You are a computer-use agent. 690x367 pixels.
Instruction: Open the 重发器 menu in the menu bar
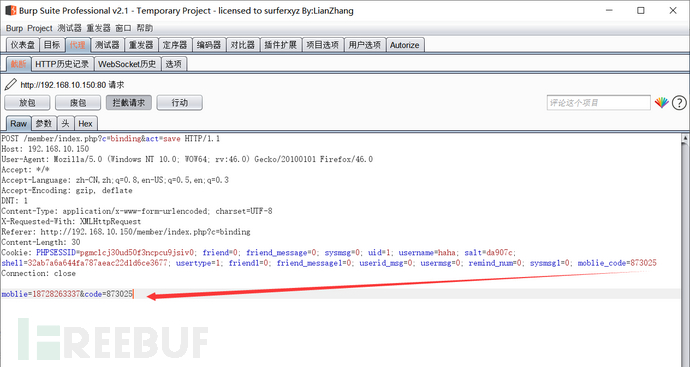98,28
